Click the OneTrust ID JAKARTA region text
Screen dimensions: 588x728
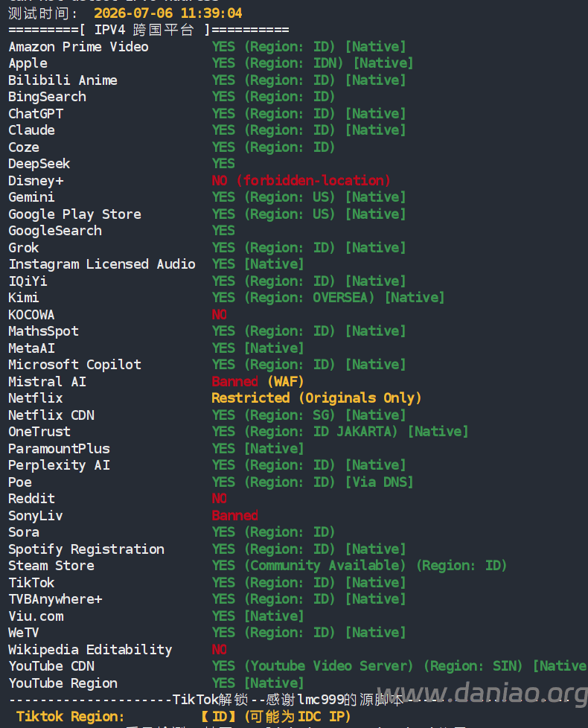pyautogui.click(x=321, y=432)
